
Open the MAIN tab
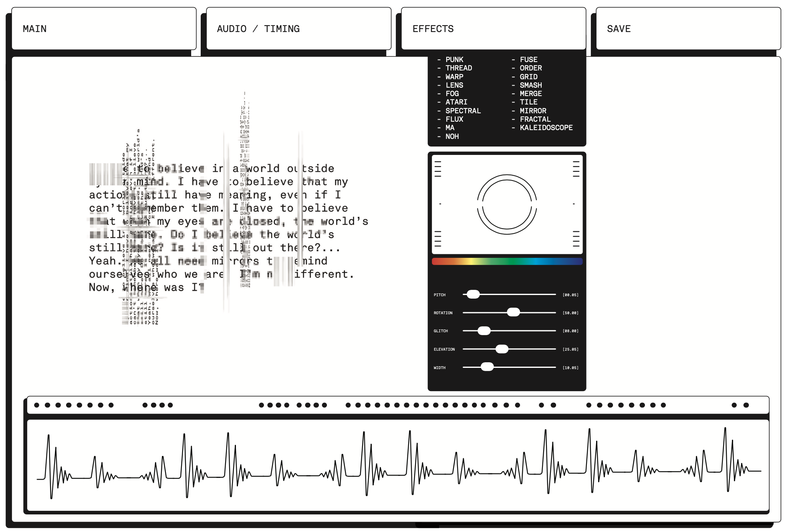[x=104, y=29]
